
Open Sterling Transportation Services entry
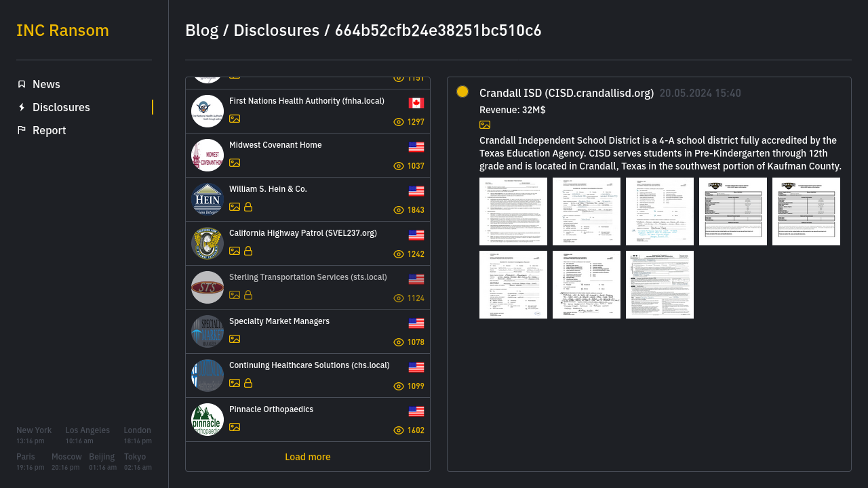tap(308, 277)
